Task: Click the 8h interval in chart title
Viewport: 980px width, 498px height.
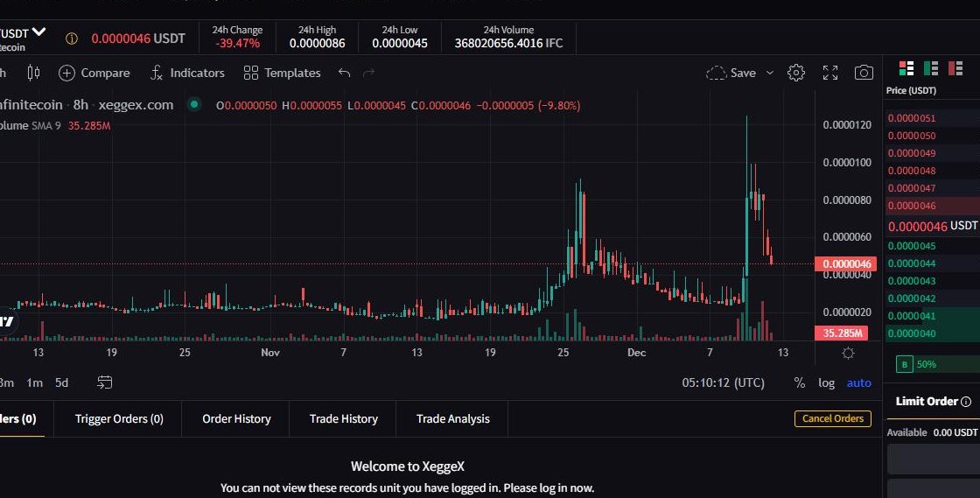Action: tap(80, 105)
